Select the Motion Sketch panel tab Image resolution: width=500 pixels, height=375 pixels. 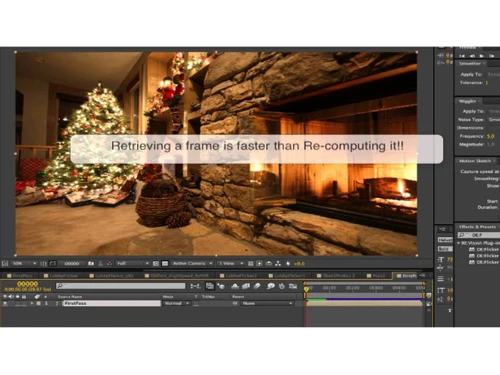[x=475, y=161]
